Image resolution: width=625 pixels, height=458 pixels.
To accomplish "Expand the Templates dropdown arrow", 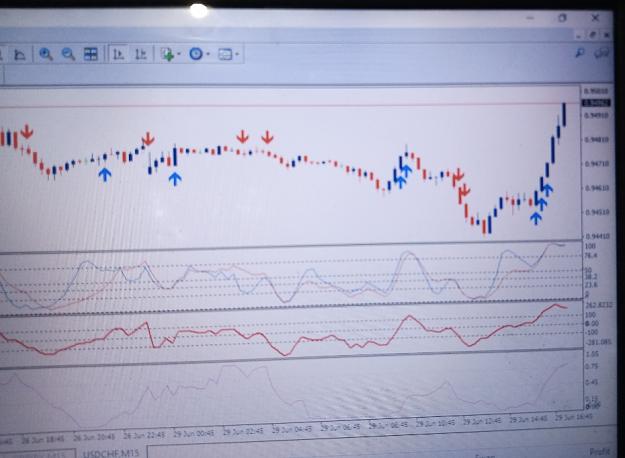I will pos(237,54).
